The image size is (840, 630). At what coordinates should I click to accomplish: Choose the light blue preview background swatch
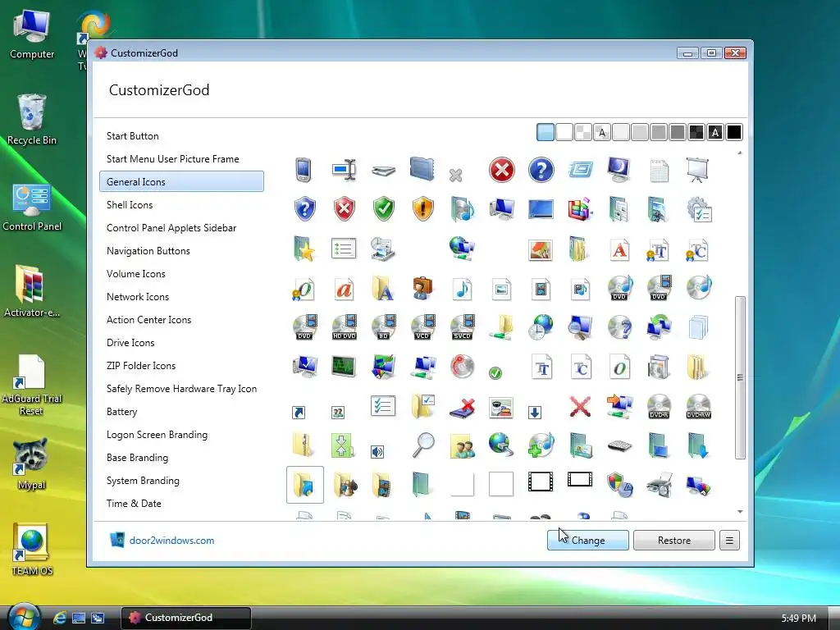pos(546,132)
